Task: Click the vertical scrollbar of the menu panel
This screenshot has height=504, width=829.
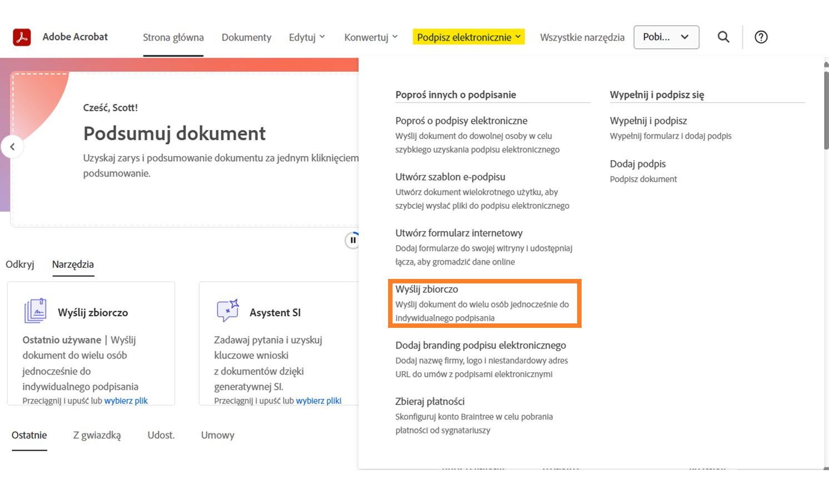Action: point(826,111)
